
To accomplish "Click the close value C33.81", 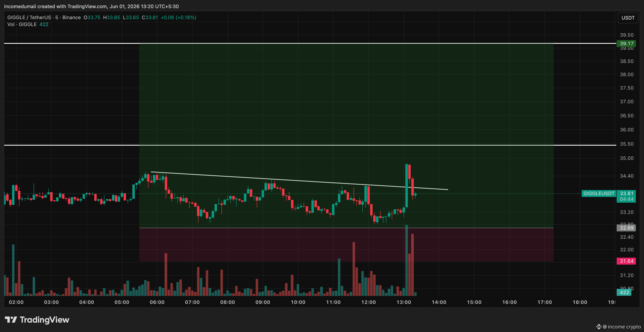I will [150, 18].
